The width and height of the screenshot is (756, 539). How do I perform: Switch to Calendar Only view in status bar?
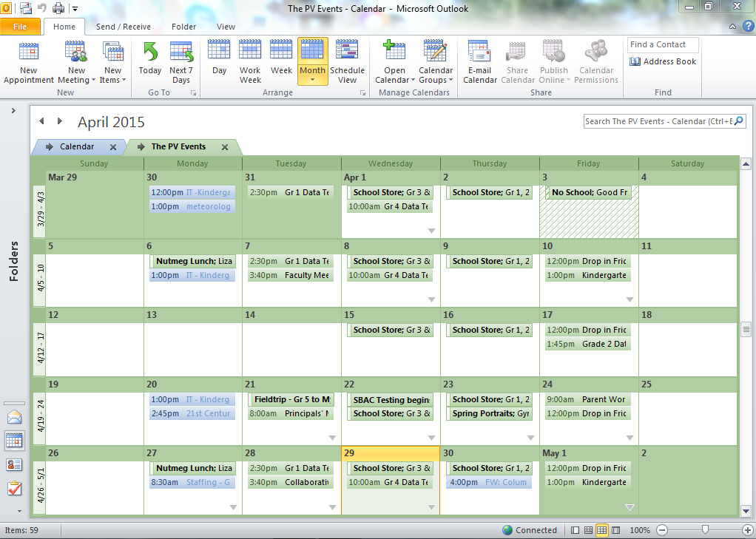click(601, 530)
